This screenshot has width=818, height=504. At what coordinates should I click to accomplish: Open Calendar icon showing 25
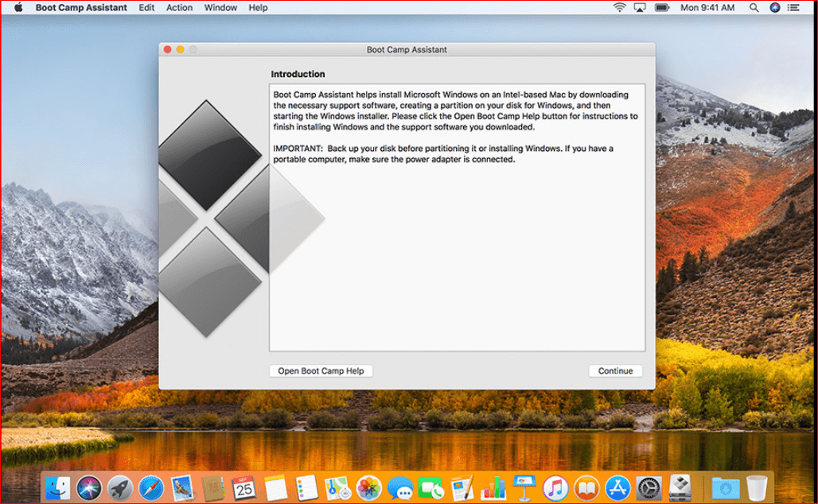click(243, 488)
